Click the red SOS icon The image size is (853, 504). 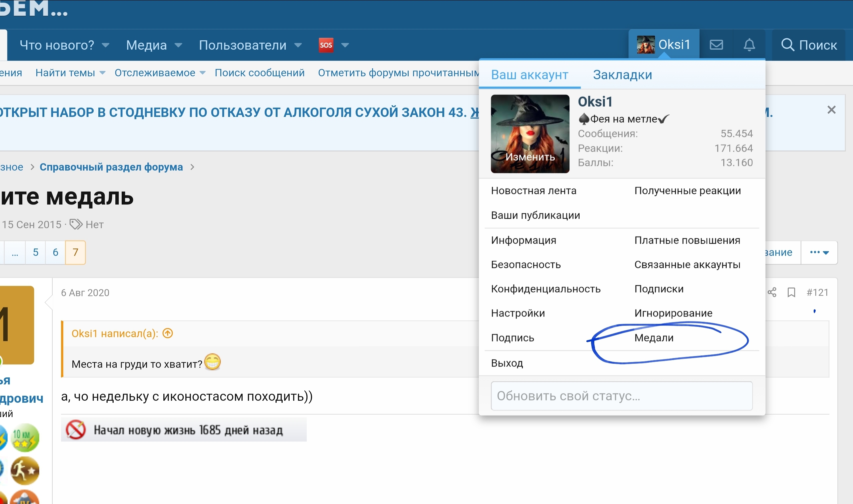click(326, 45)
